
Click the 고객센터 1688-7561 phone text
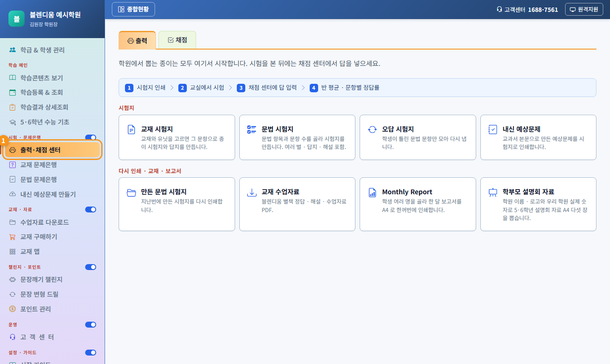(x=527, y=9)
